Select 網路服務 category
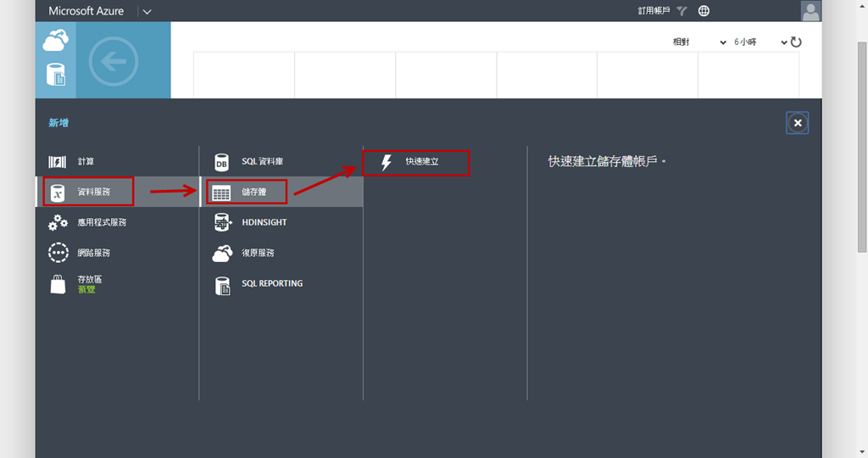The width and height of the screenshot is (868, 458). click(x=117, y=253)
